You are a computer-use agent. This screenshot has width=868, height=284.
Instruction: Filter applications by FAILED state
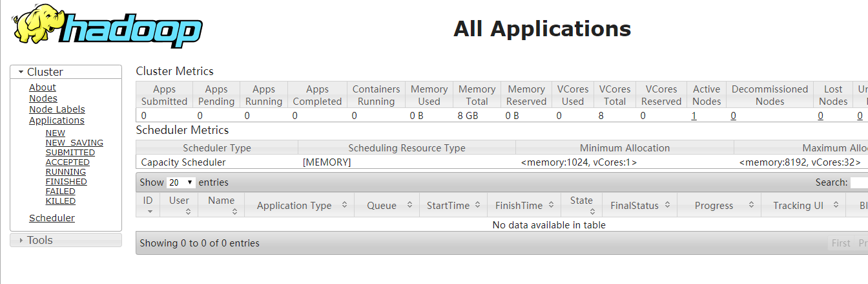point(61,191)
